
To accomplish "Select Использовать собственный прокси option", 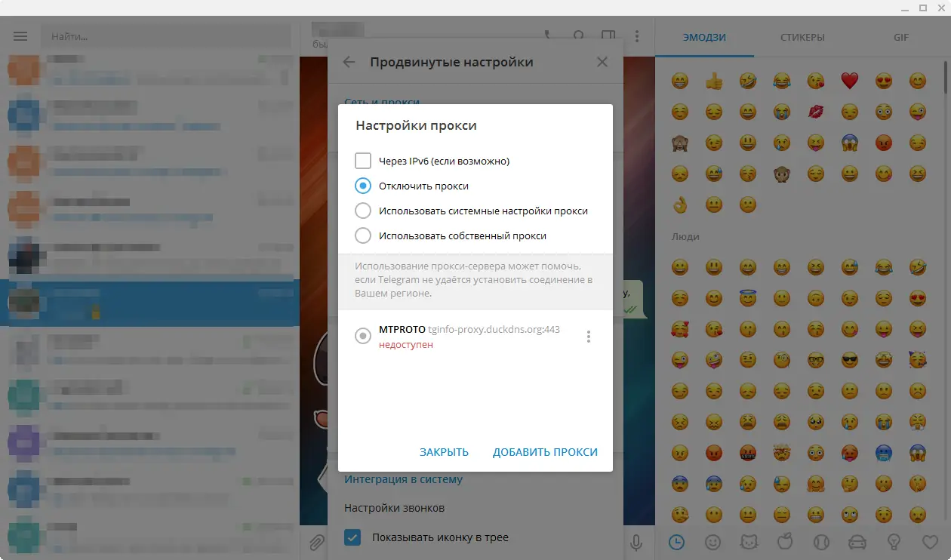I will (x=363, y=235).
